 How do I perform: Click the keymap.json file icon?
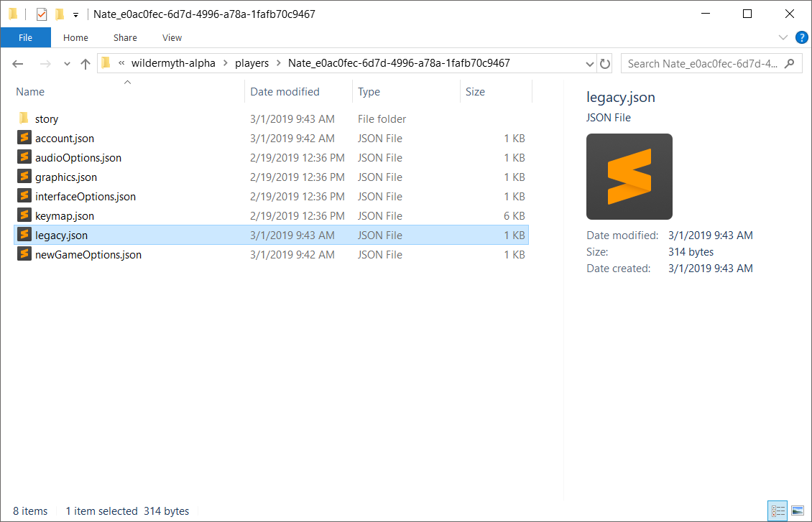24,216
